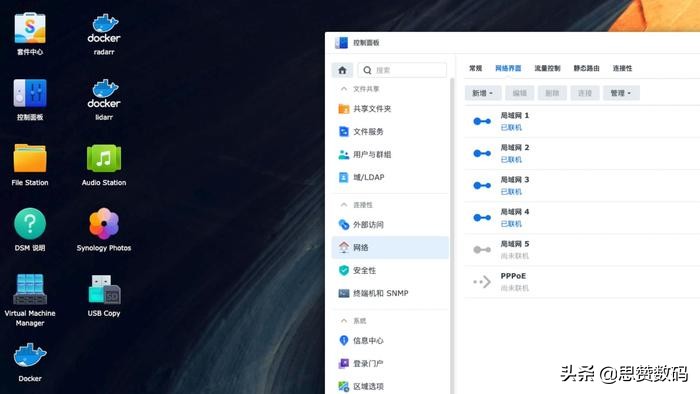Select the PPPoE interface row
The height and width of the screenshot is (394, 700).
[582, 282]
